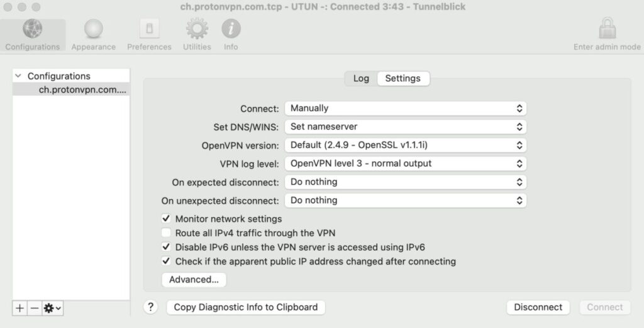Toggle Disable IPv6 checkbox

(166, 247)
